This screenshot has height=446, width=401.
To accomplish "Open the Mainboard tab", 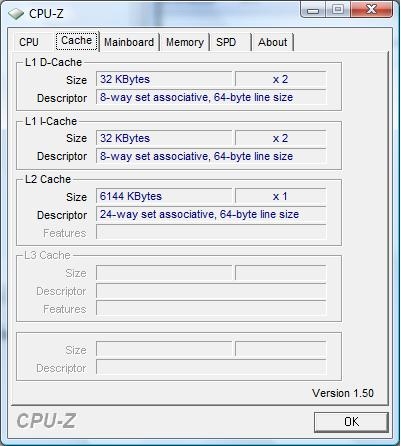I will point(129,42).
